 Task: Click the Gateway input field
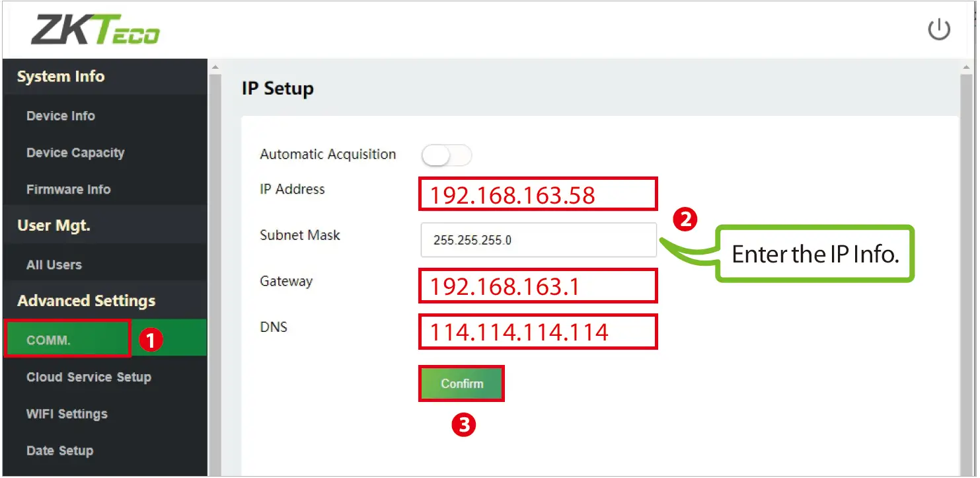(538, 286)
